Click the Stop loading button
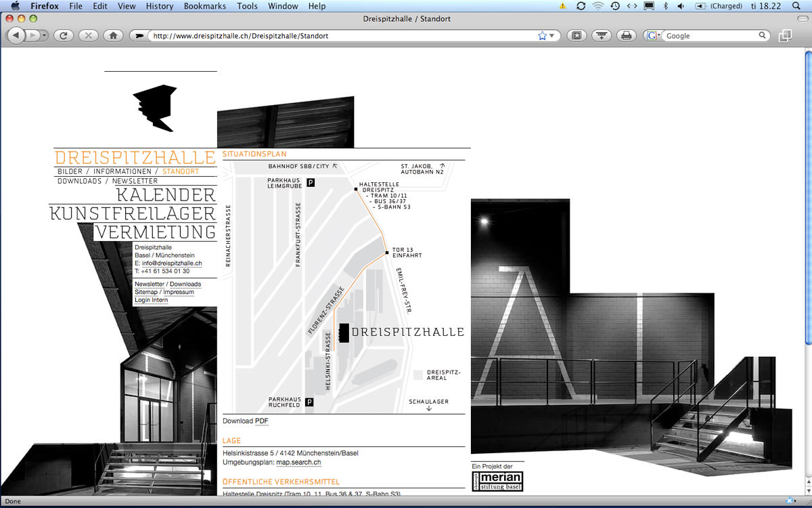This screenshot has width=812, height=508. 88,35
